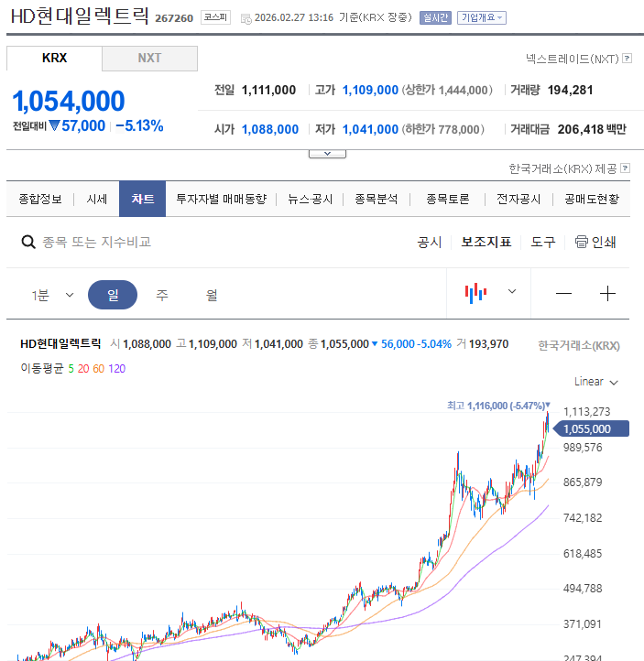Click the 공시 chart option
644x661 pixels.
[x=430, y=242]
